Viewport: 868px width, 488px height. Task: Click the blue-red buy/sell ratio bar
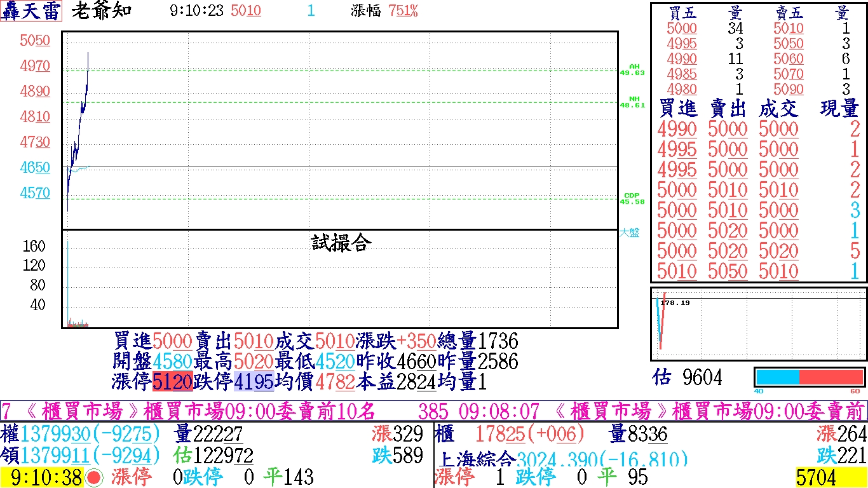[809, 377]
